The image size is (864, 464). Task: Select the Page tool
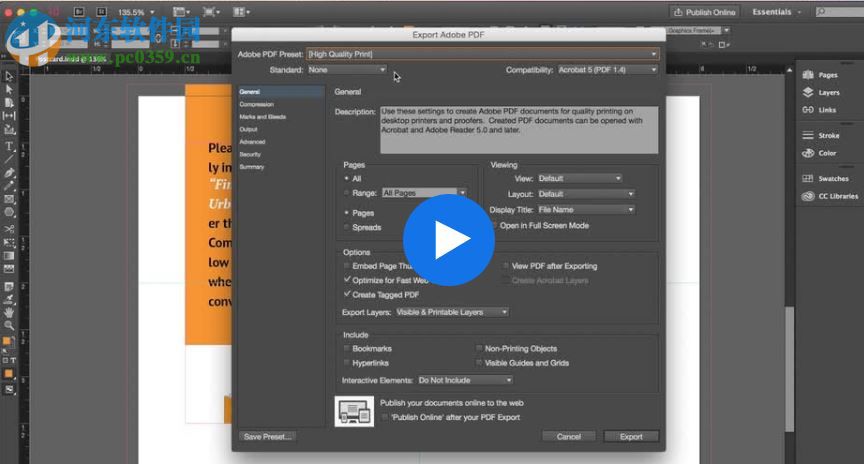click(x=9, y=102)
